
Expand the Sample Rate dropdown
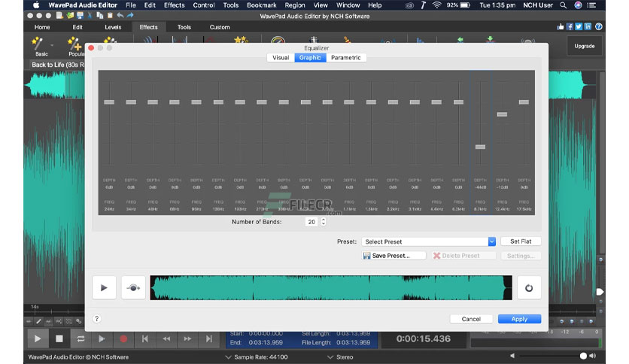coord(228,356)
